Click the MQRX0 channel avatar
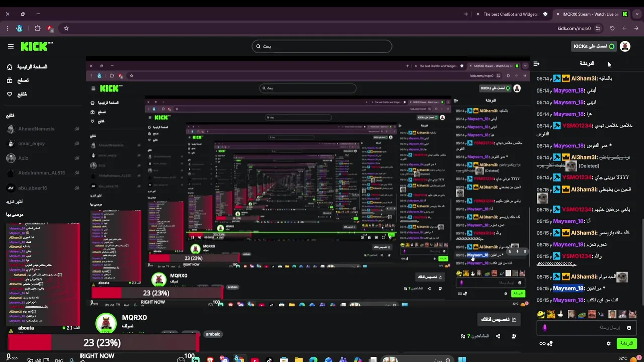Image resolution: width=644 pixels, height=362 pixels. click(x=106, y=323)
